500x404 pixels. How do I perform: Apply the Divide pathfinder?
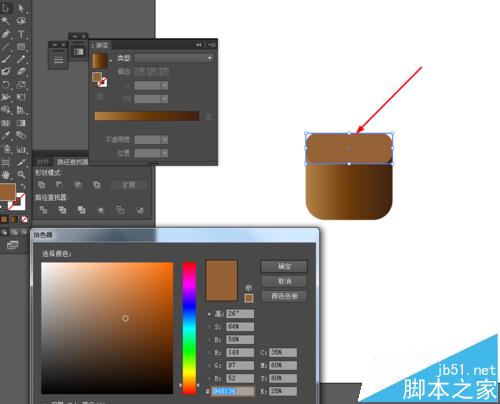43,210
